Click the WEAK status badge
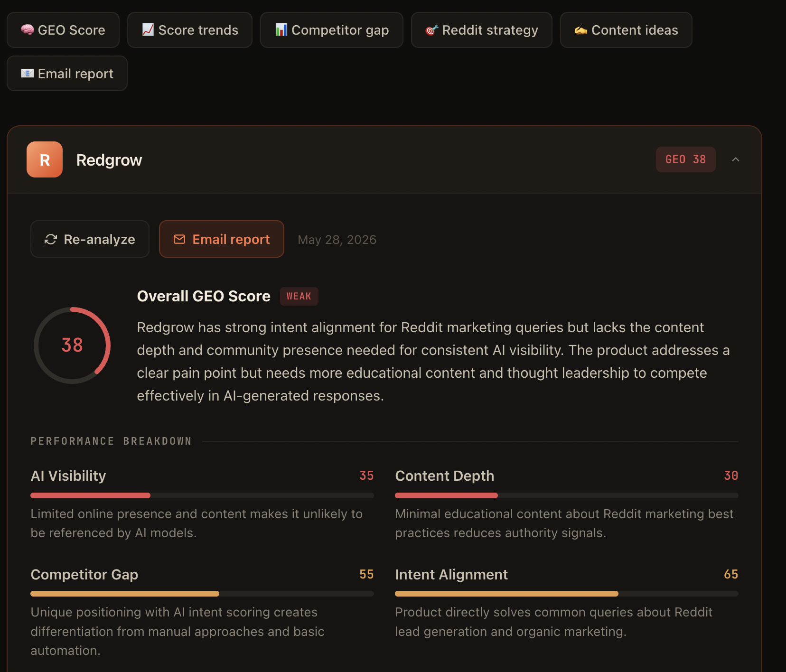Screen dimensions: 786x672 click(299, 296)
